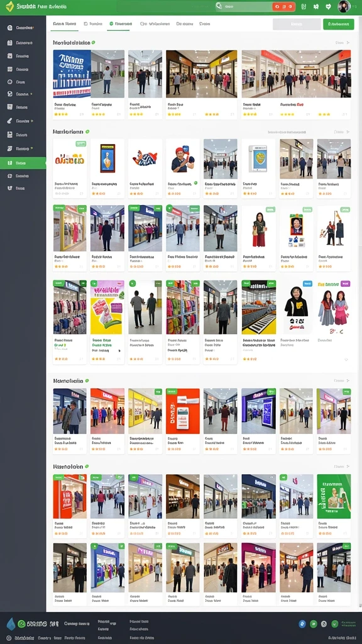
Task: Select the first underlined tab in tab bar
Action: (65, 25)
